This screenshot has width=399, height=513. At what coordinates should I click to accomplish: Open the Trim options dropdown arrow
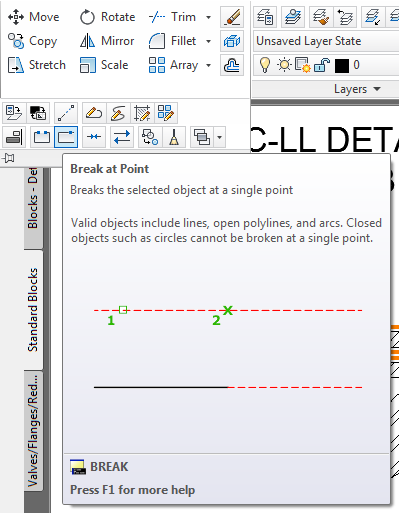[209, 17]
